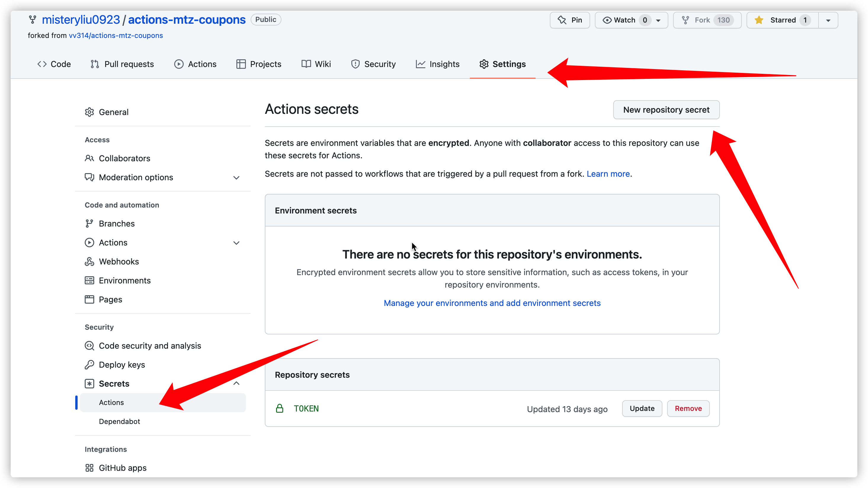
Task: Click the Fork button
Action: pyautogui.click(x=707, y=20)
